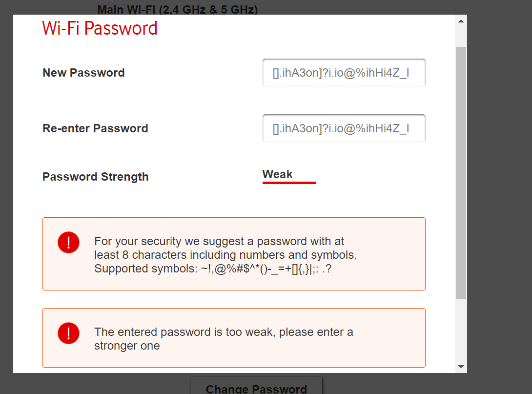
Task: Select the Main Wi-Fi (2,4 GHz & 5 GHz) label
Action: coord(177,9)
